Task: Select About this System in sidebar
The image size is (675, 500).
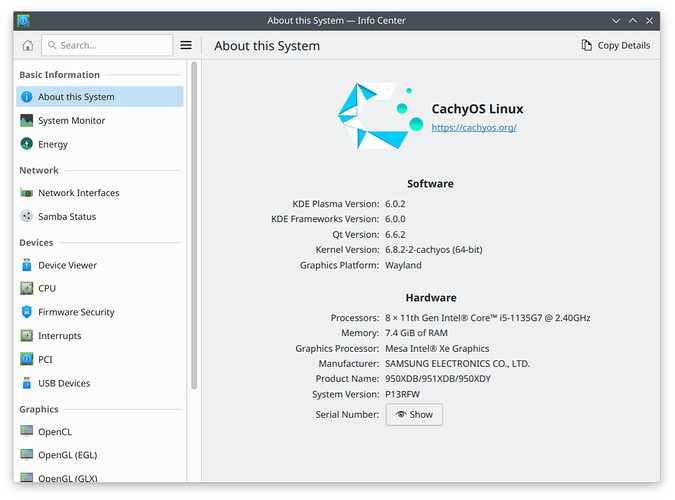Action: [x=76, y=97]
